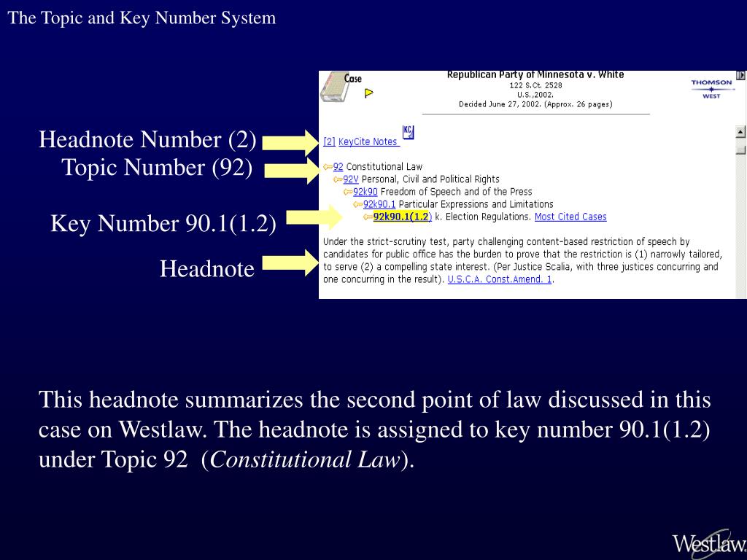Open the 92k90.1 link
The height and width of the screenshot is (560, 747).
(x=379, y=204)
